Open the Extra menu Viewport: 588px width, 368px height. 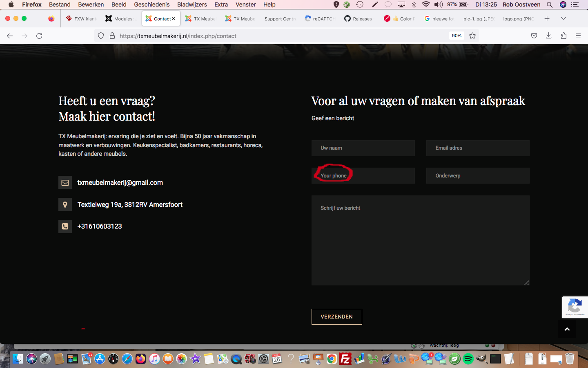tap(221, 4)
